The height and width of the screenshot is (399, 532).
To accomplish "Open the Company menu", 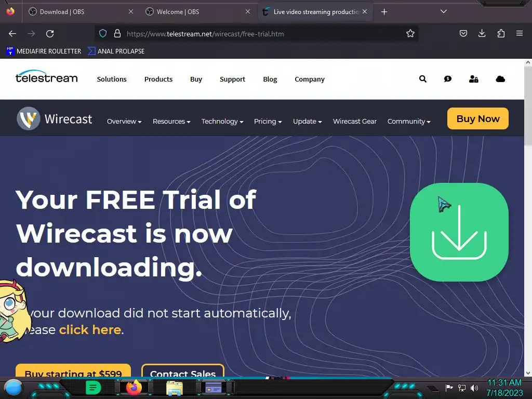I will 310,79.
